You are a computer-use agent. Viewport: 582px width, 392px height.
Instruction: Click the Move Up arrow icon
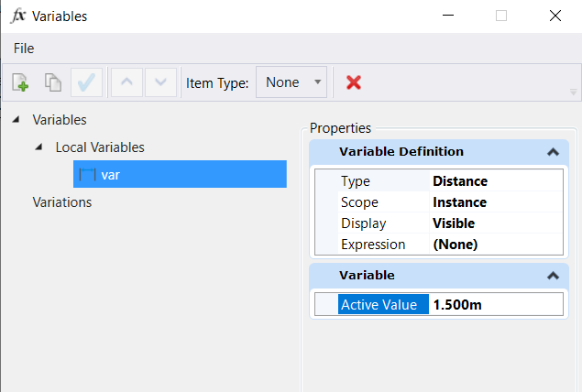click(x=126, y=82)
